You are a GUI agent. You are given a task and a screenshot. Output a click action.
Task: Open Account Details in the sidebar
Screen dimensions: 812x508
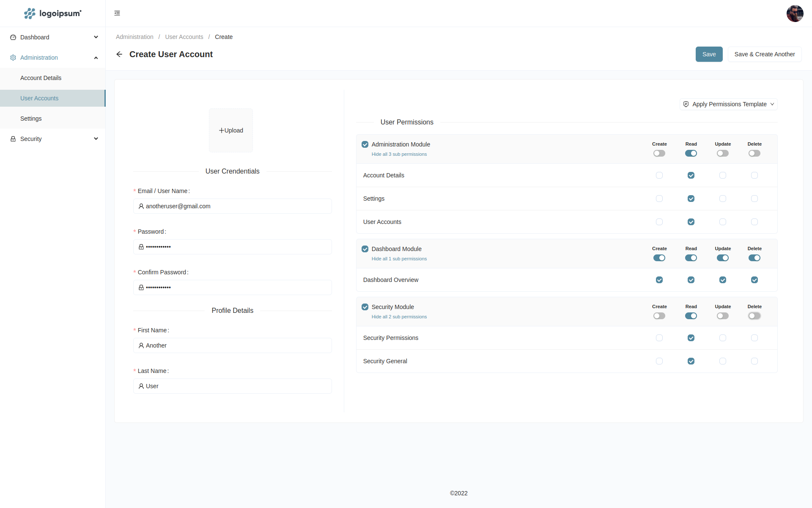coord(41,78)
